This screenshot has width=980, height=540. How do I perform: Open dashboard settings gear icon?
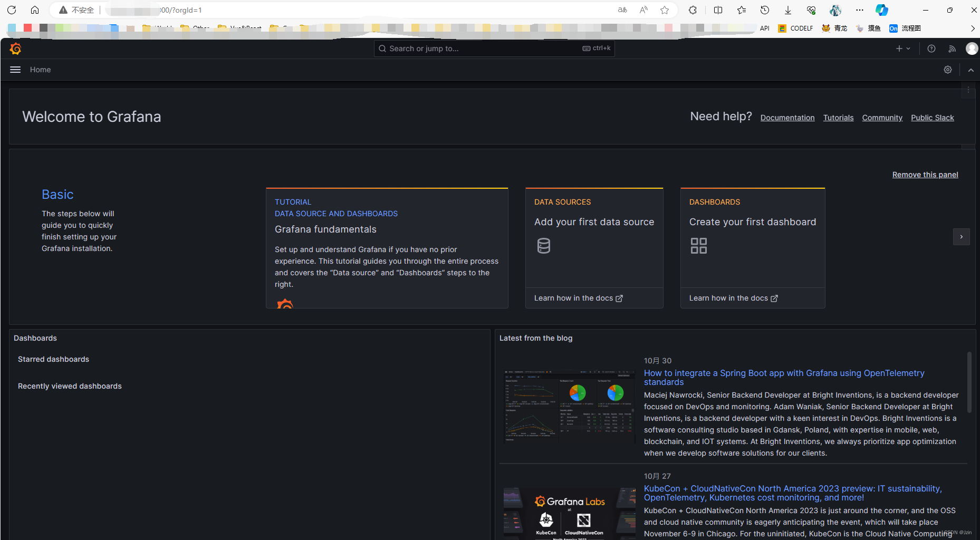(x=948, y=70)
